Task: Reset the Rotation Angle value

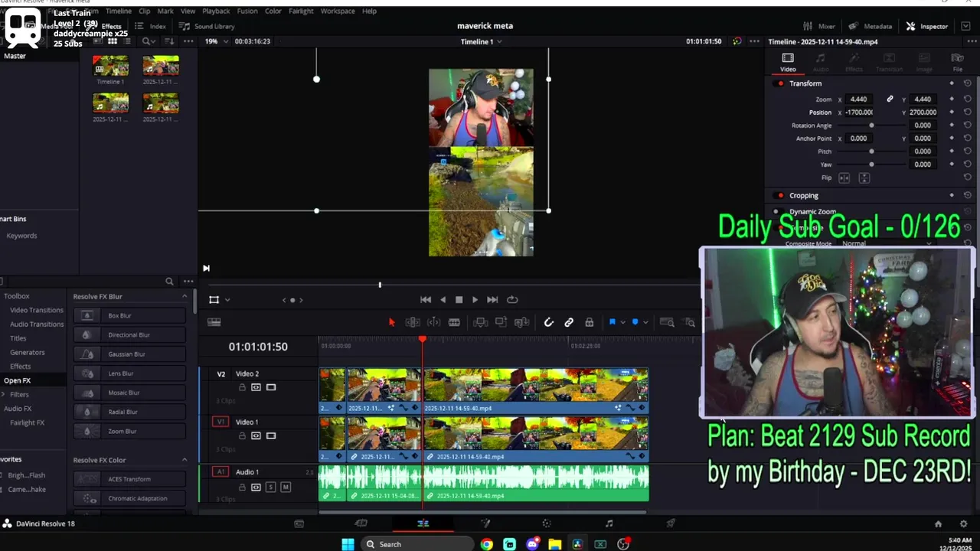Action: tap(967, 126)
